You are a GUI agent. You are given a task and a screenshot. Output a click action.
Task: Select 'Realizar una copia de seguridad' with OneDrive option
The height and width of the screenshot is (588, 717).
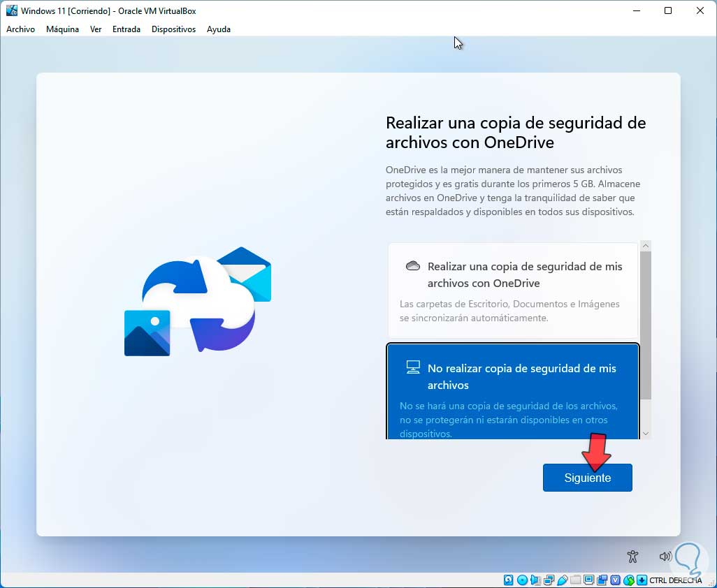click(x=513, y=291)
